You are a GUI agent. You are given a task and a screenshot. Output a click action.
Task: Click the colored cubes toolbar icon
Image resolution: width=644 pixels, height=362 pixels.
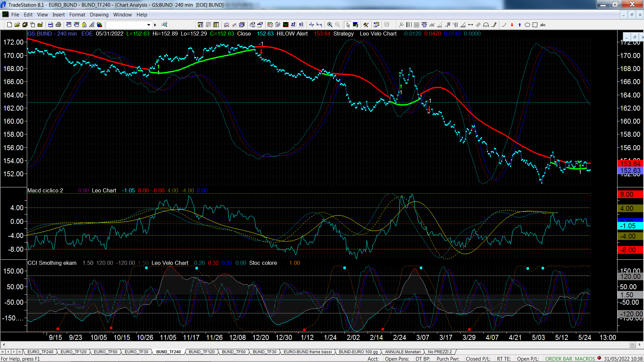[x=99, y=24]
